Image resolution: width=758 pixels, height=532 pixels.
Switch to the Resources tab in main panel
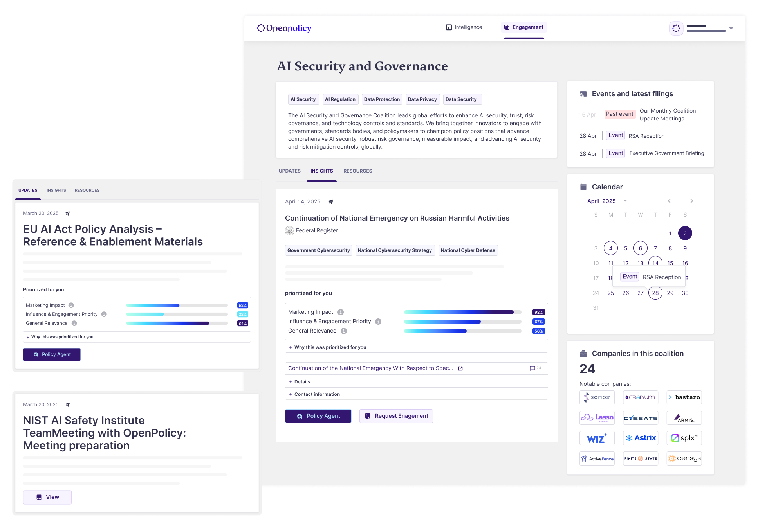pos(357,171)
